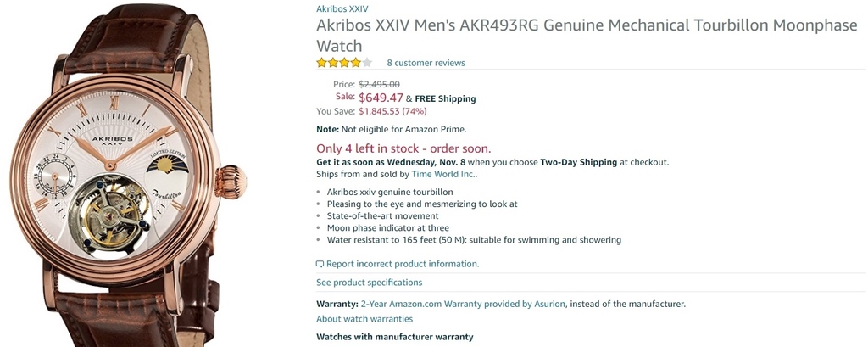Click the four-star rating icons
This screenshot has height=347, width=868.
343,63
